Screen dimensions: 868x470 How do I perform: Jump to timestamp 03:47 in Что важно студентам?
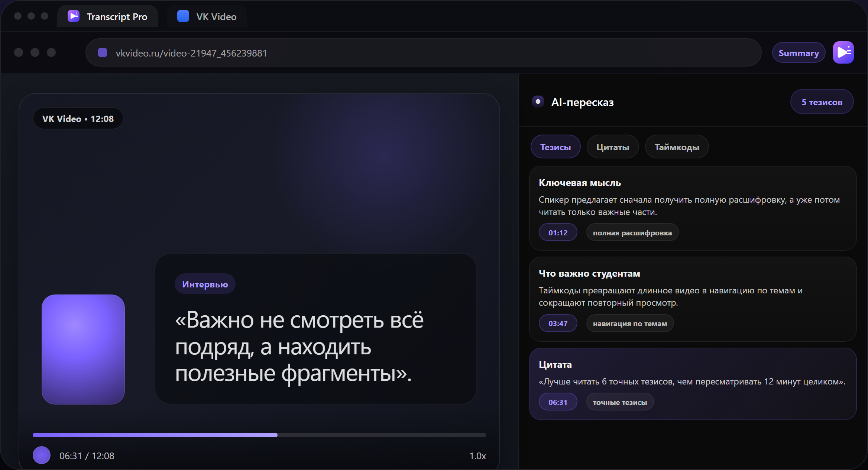click(558, 323)
